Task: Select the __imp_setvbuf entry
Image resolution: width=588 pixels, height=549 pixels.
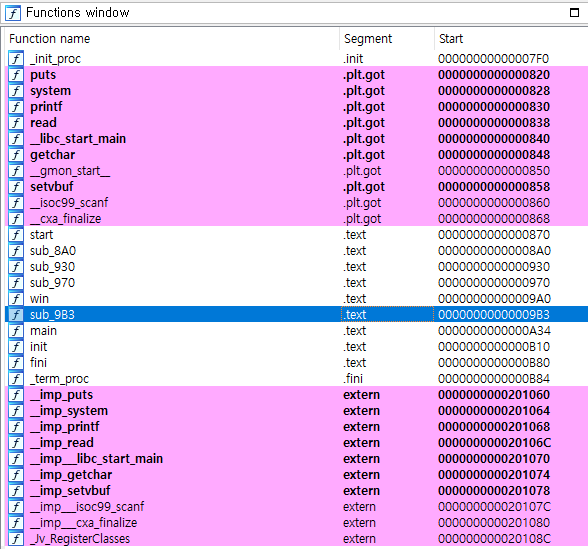Action: (70, 491)
